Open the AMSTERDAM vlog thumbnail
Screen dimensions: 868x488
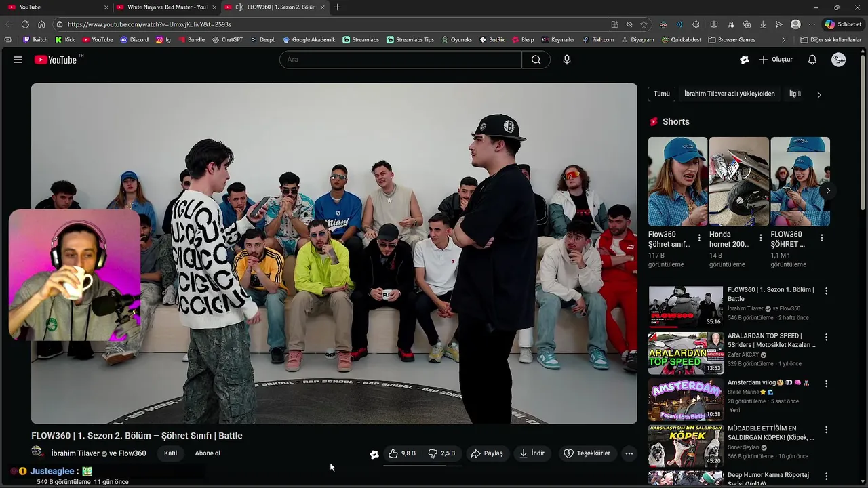click(686, 400)
